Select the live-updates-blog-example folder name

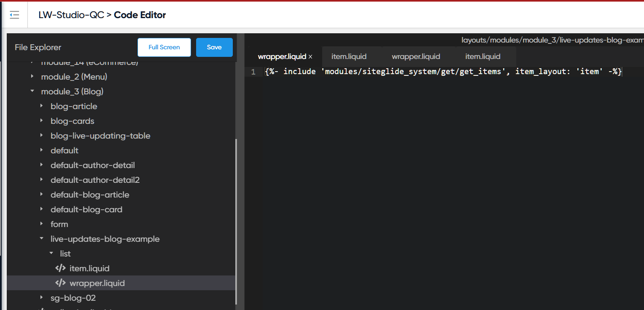click(x=105, y=239)
